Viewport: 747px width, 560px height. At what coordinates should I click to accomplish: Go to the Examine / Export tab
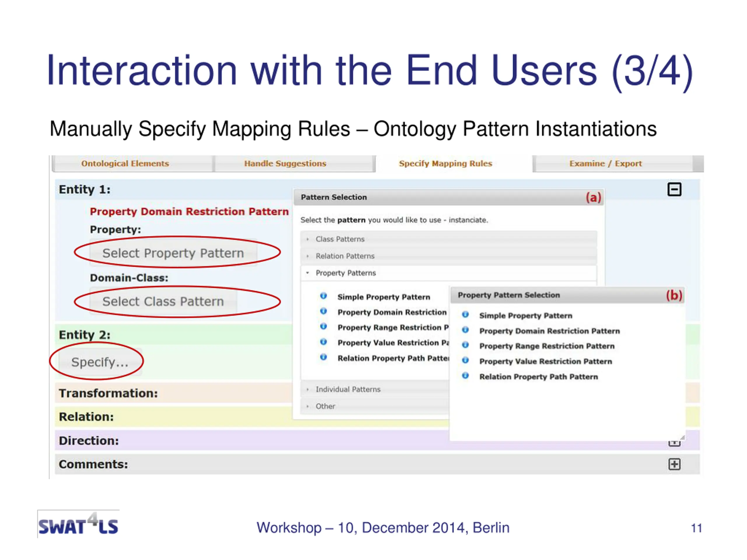pyautogui.click(x=614, y=164)
